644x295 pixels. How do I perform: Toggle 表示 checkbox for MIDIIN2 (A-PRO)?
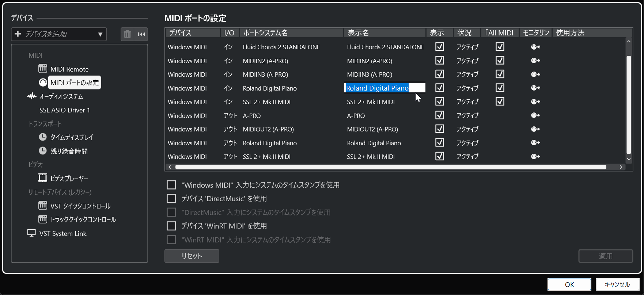pos(440,60)
